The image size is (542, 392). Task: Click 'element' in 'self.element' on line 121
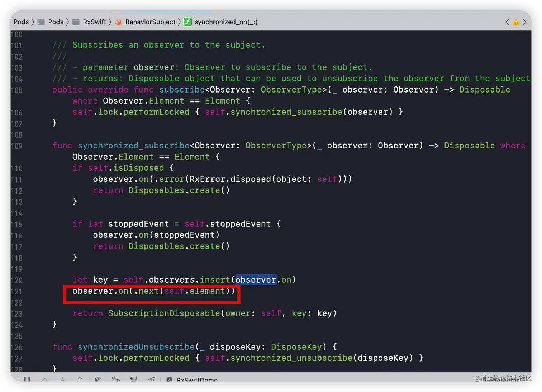207,291
